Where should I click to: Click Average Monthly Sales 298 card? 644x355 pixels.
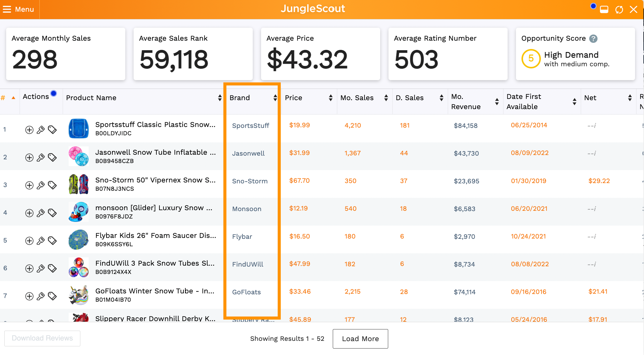[x=66, y=54]
